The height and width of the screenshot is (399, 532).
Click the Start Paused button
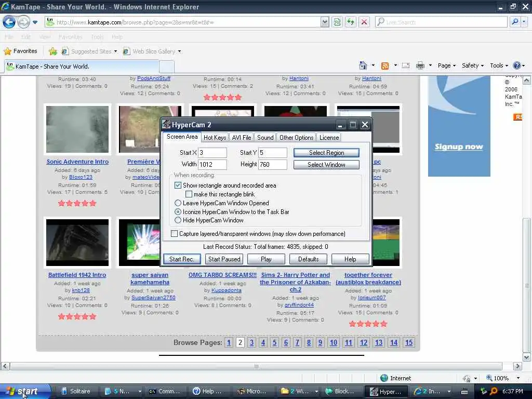pyautogui.click(x=224, y=259)
